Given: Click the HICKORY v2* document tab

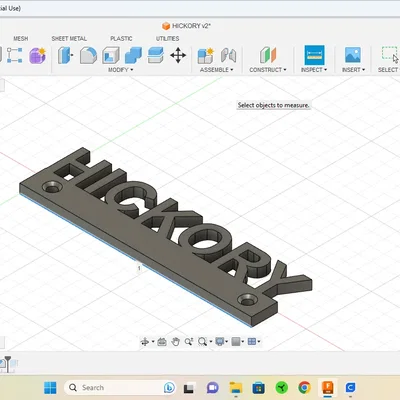Looking at the screenshot, I should tap(186, 26).
